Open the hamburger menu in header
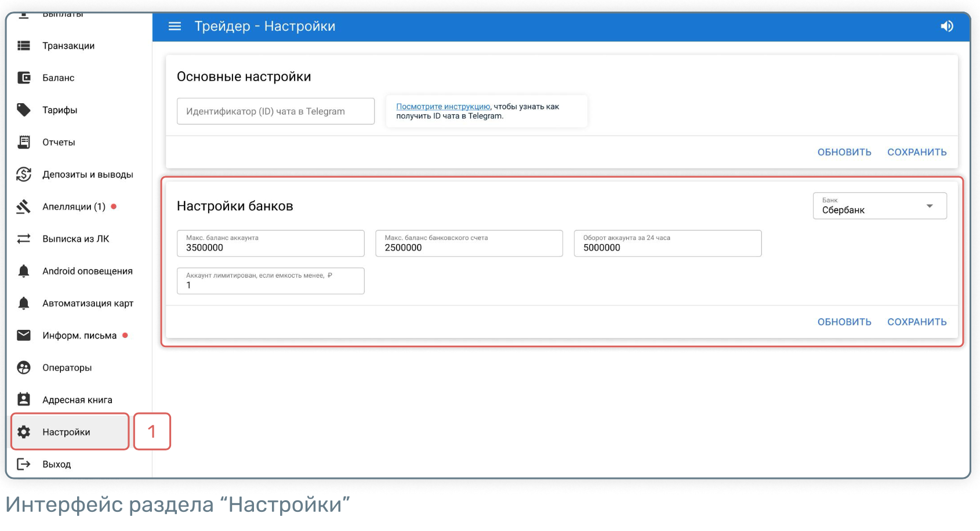The width and height of the screenshot is (980, 531). 175,26
